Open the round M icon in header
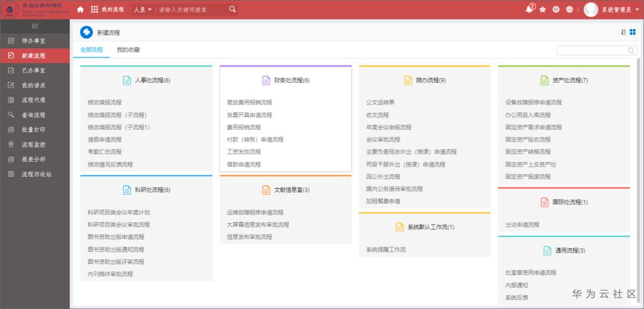The height and width of the screenshot is (309, 644). coord(556,10)
